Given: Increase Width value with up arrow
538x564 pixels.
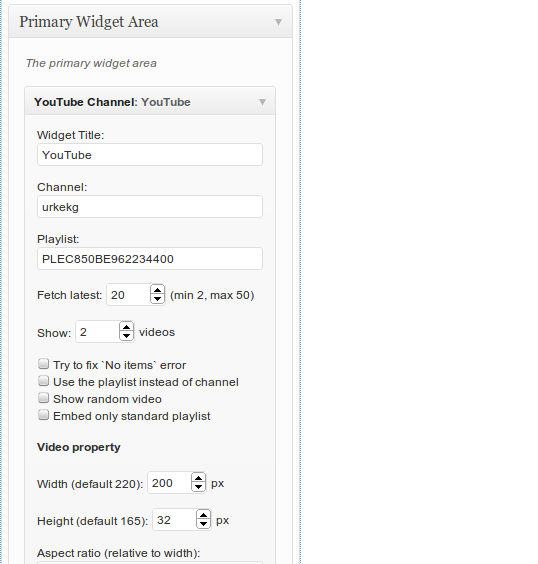Looking at the screenshot, I should coord(198,478).
